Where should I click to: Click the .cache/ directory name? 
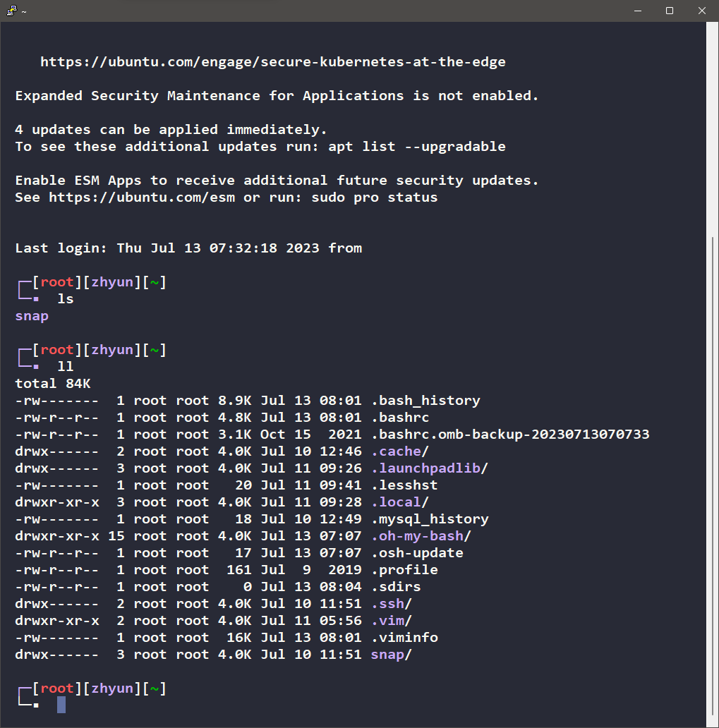[400, 451]
